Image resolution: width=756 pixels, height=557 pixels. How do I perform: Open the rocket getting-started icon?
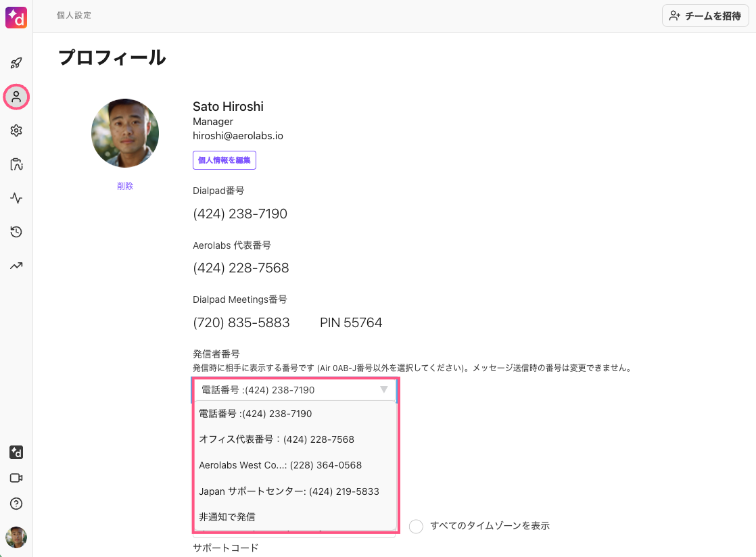coord(16,63)
